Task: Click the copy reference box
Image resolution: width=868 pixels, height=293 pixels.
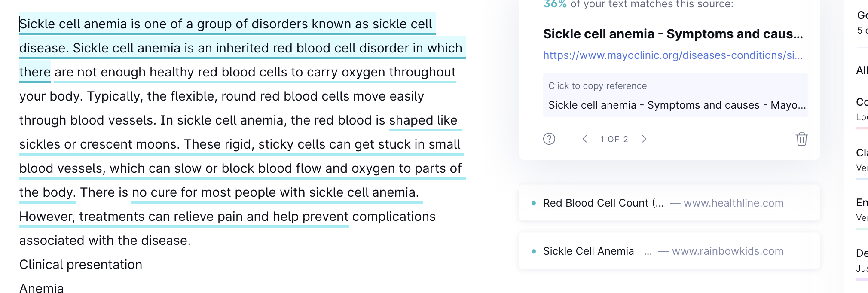Action: coord(675,95)
